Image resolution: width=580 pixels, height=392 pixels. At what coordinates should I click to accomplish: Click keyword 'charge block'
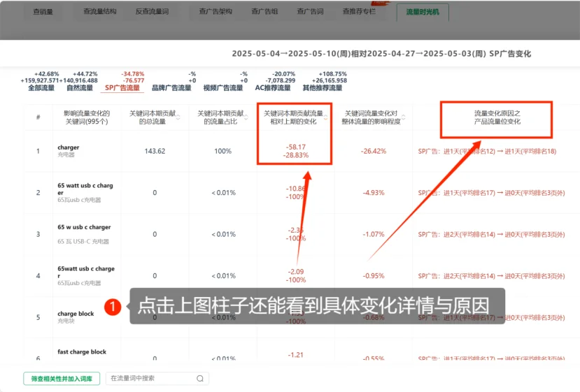[76, 313]
